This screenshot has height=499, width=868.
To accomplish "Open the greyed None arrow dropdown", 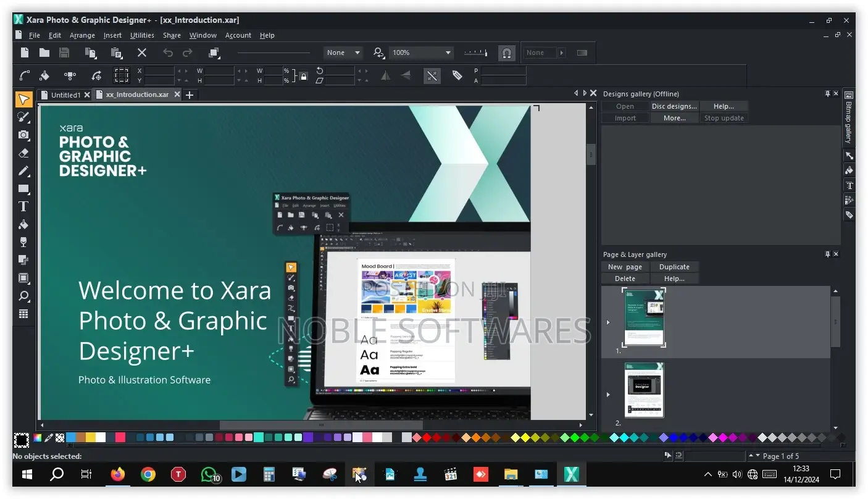I will click(562, 53).
